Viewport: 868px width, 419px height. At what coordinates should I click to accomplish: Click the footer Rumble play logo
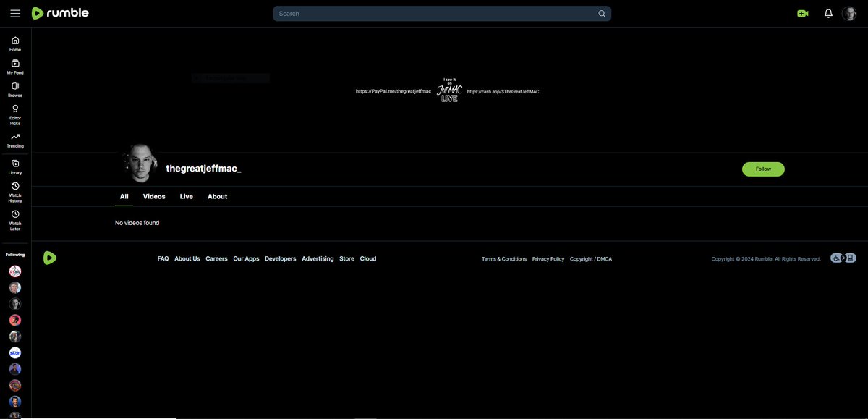coord(49,258)
